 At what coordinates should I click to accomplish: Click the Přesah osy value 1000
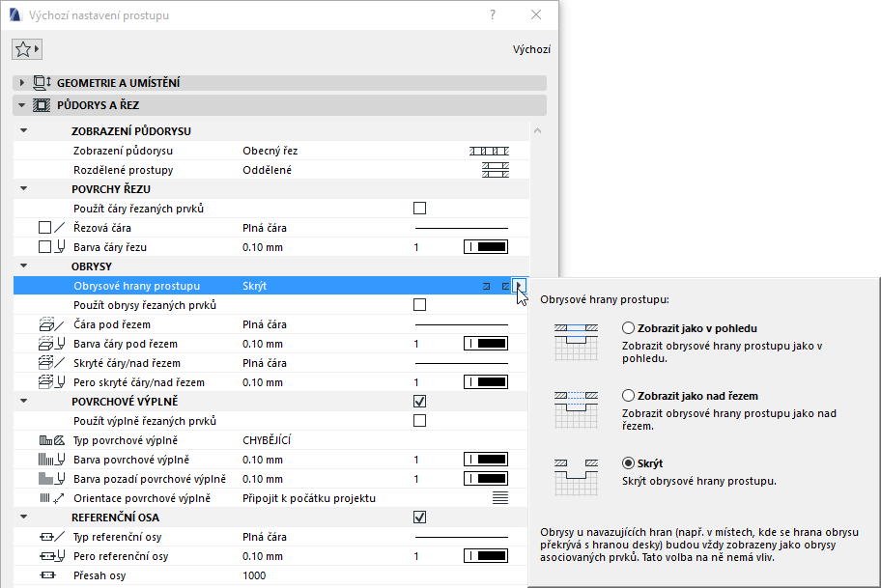[x=254, y=575]
